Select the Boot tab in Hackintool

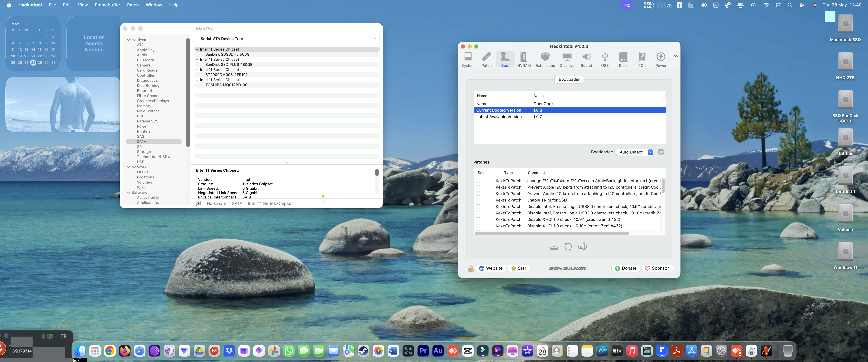point(505,59)
